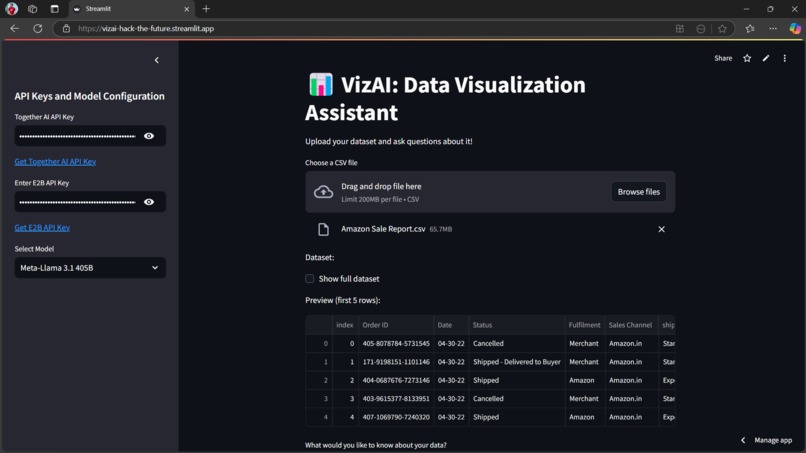Reveal the Together AI API key

click(149, 136)
